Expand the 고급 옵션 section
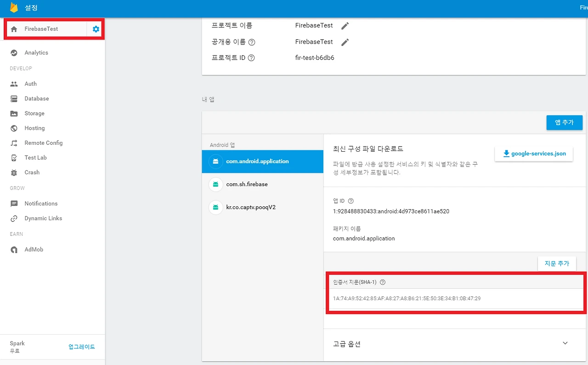The height and width of the screenshot is (365, 588). [565, 343]
